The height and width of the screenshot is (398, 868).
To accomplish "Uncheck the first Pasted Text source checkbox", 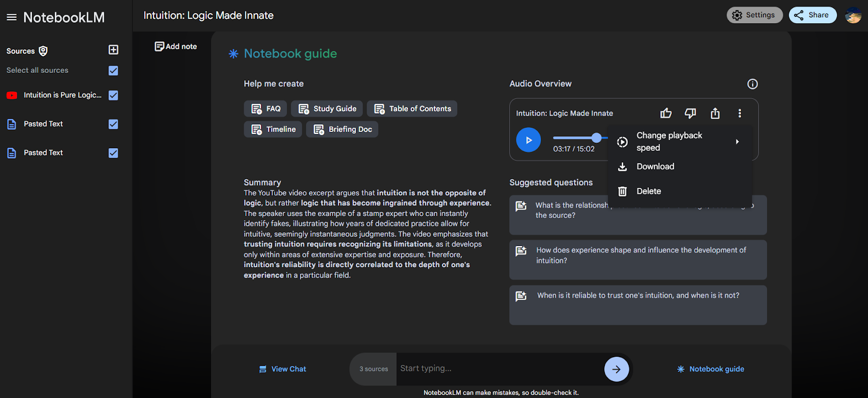I will point(113,124).
